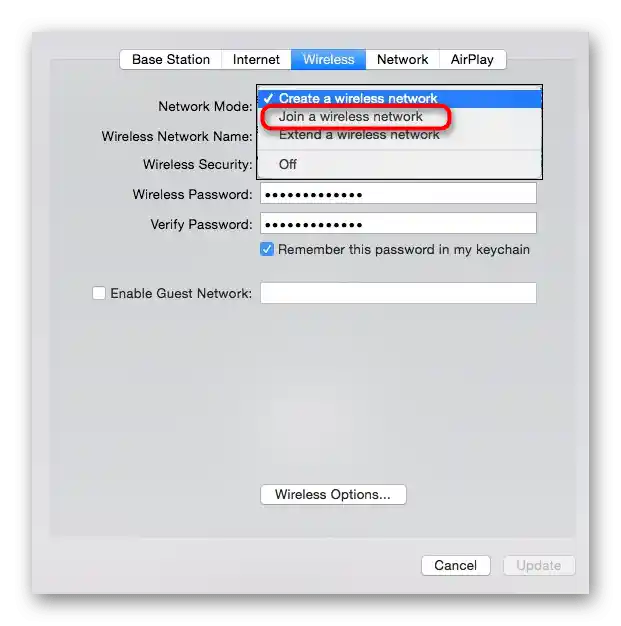Set Network Mode to Off
The width and height of the screenshot is (621, 626).
click(399, 164)
